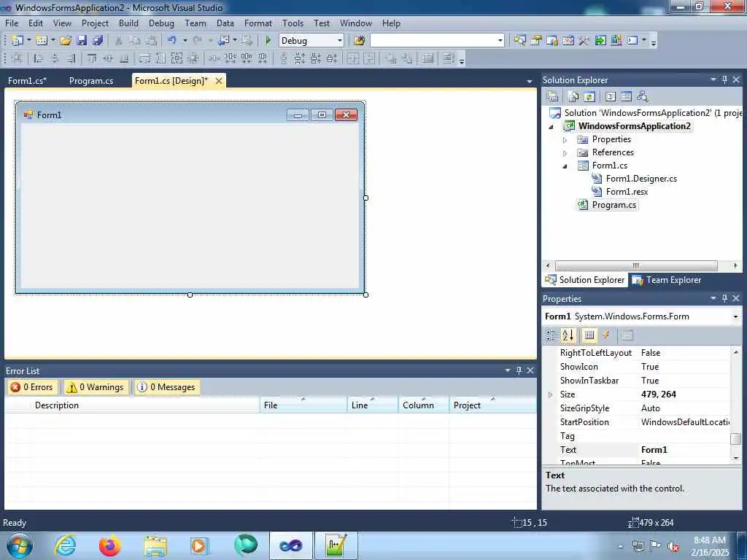Click Show All Files icon in Solution Explorer
747x560 pixels.
pyautogui.click(x=573, y=97)
